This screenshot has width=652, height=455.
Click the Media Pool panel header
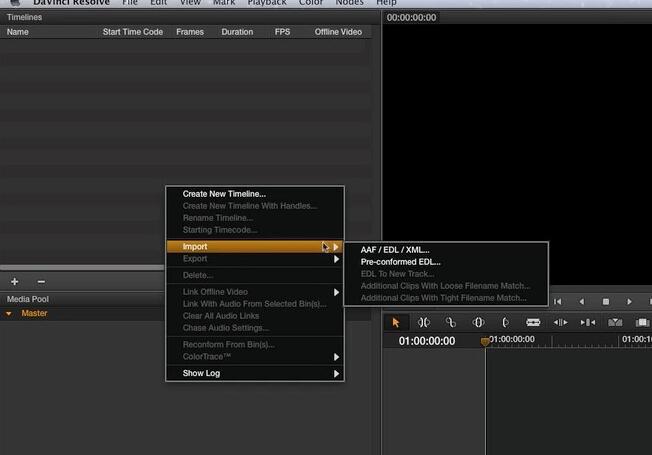28,299
